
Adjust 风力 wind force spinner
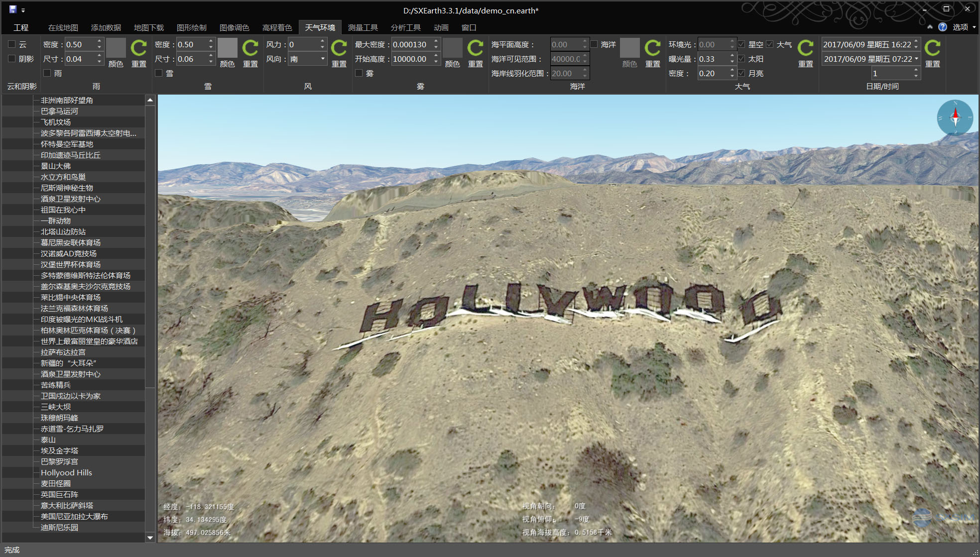323,44
